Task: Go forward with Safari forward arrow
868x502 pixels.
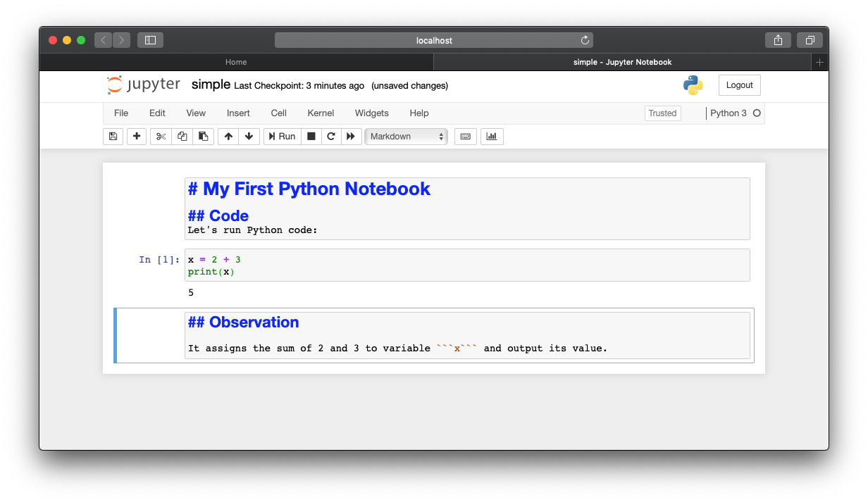Action: point(122,40)
